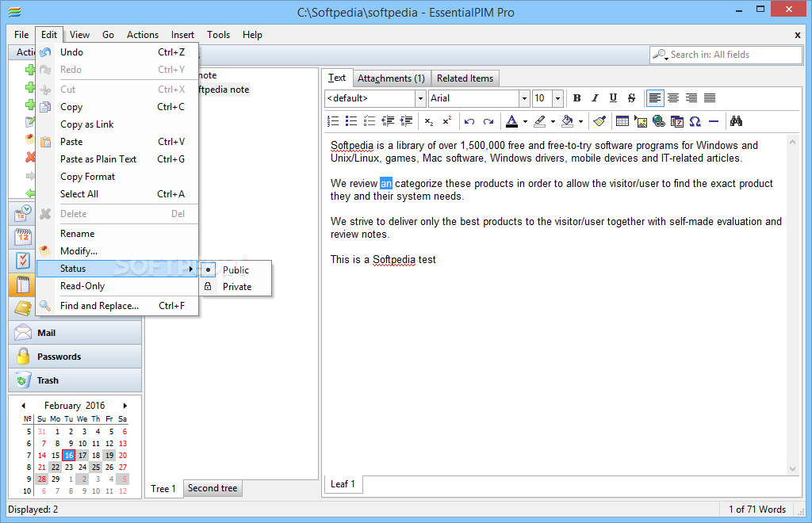This screenshot has width=812, height=523.
Task: Click the clear formatting brush icon
Action: coord(599,121)
